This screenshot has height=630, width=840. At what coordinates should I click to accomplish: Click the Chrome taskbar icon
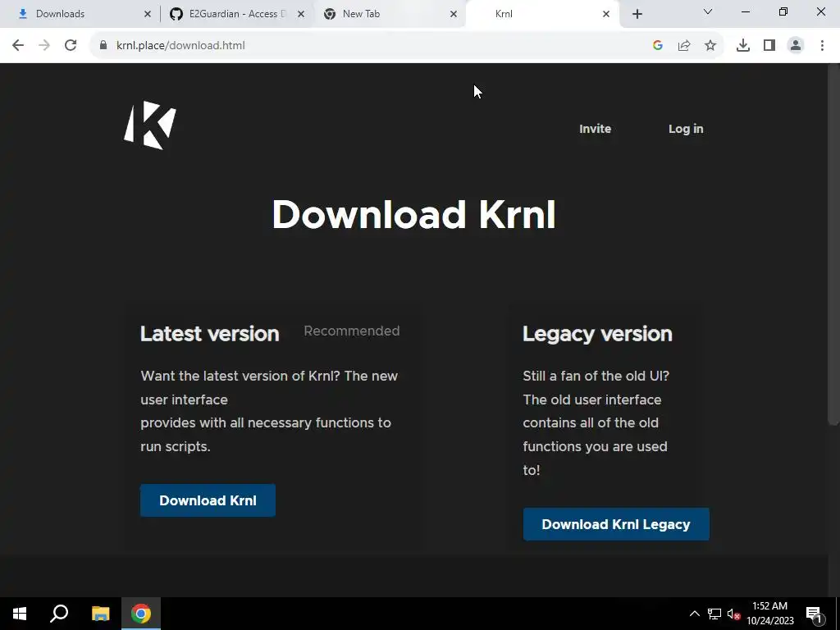(141, 614)
